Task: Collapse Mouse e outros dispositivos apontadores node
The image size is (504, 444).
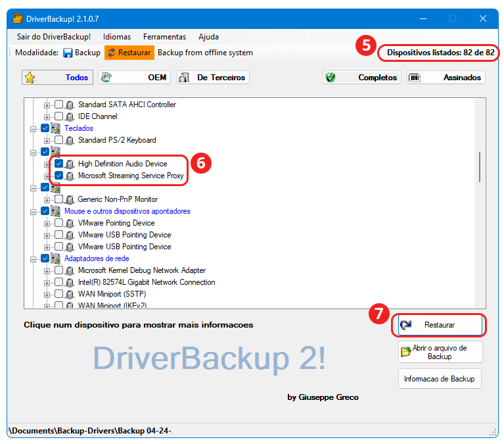Action: pos(33,212)
